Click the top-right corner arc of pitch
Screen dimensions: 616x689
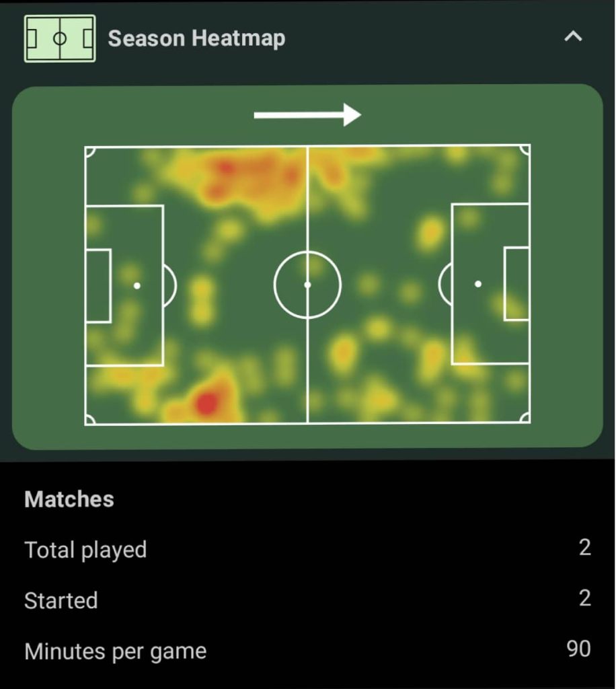[525, 150]
